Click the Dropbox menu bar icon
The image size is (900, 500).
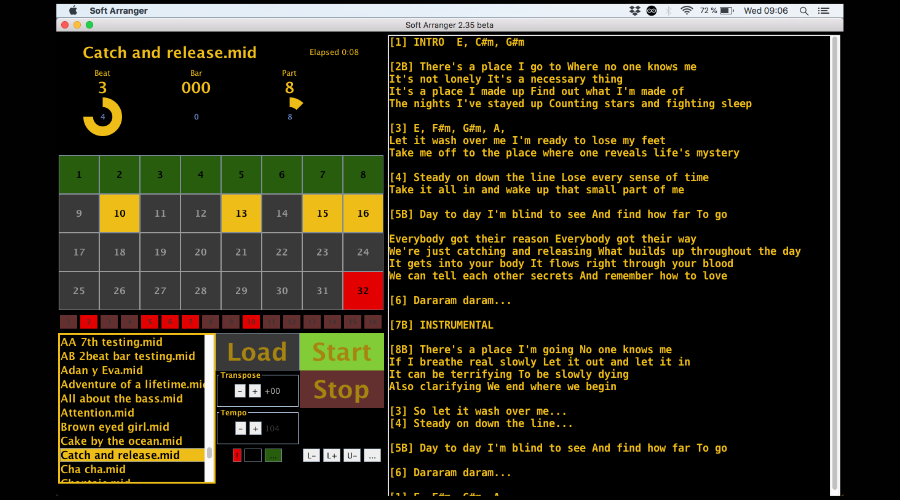635,10
